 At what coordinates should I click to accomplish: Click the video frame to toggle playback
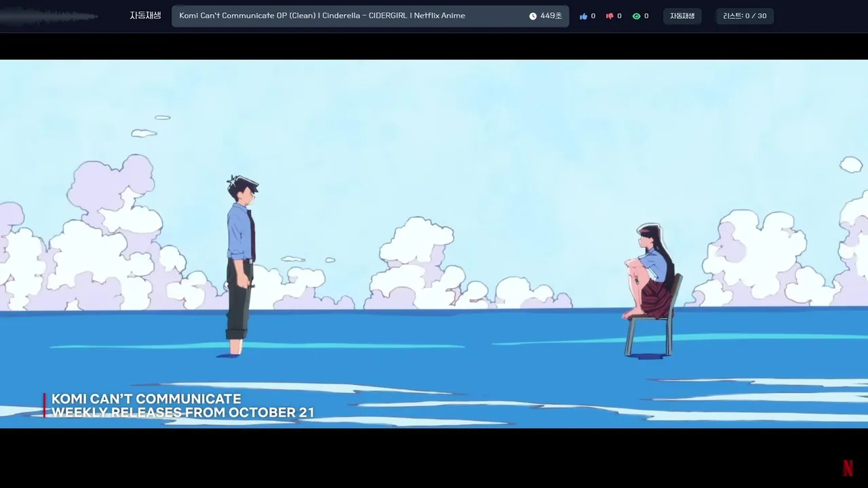tap(434, 244)
